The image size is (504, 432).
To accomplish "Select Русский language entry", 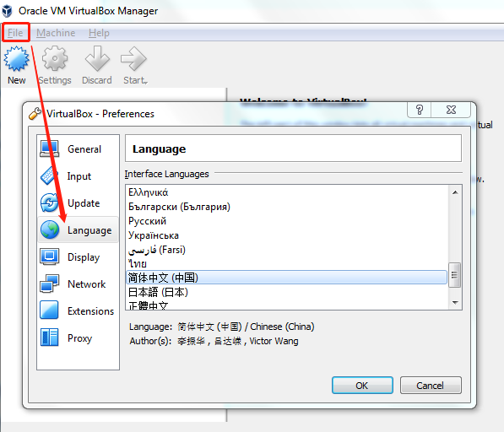I will point(286,221).
